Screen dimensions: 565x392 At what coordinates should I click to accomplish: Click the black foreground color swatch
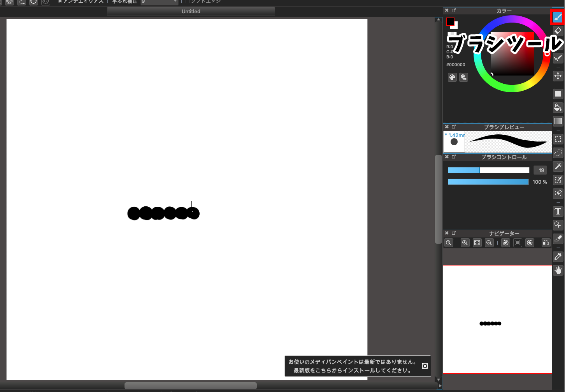point(450,22)
